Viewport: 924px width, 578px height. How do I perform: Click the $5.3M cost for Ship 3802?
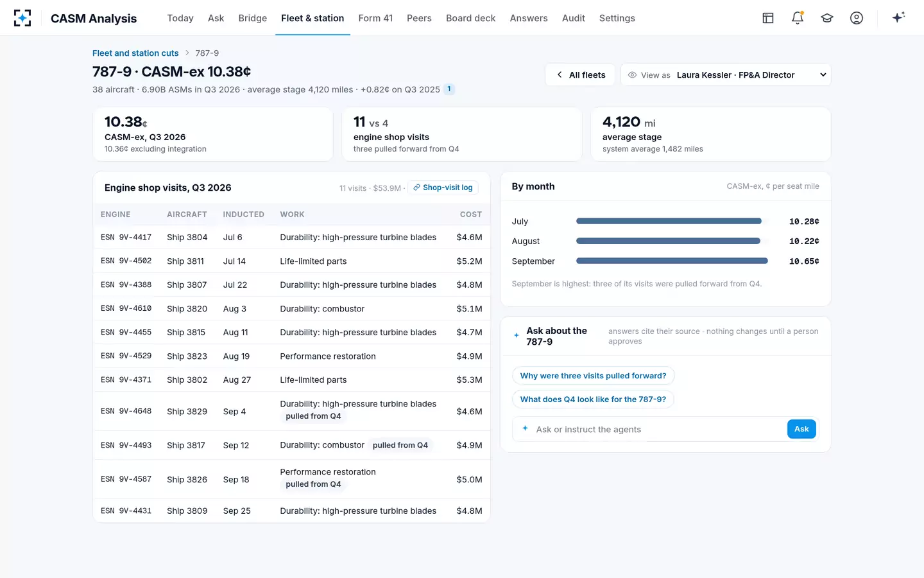469,380
